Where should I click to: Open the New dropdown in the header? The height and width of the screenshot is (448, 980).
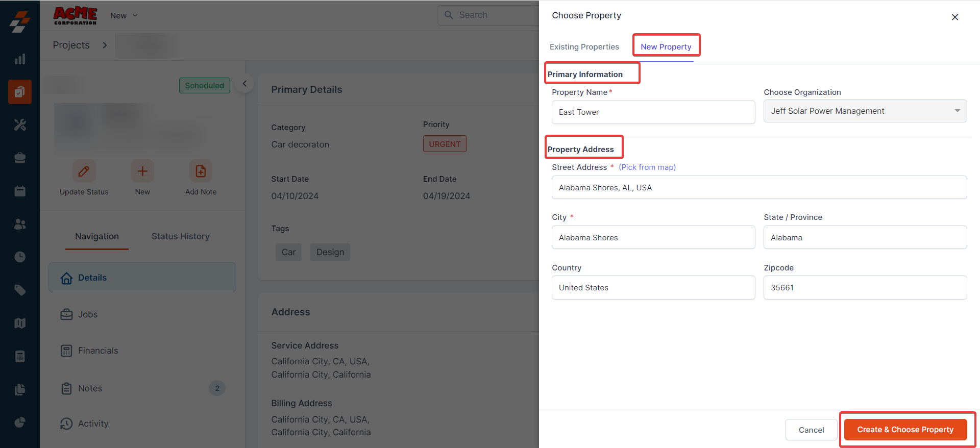124,16
